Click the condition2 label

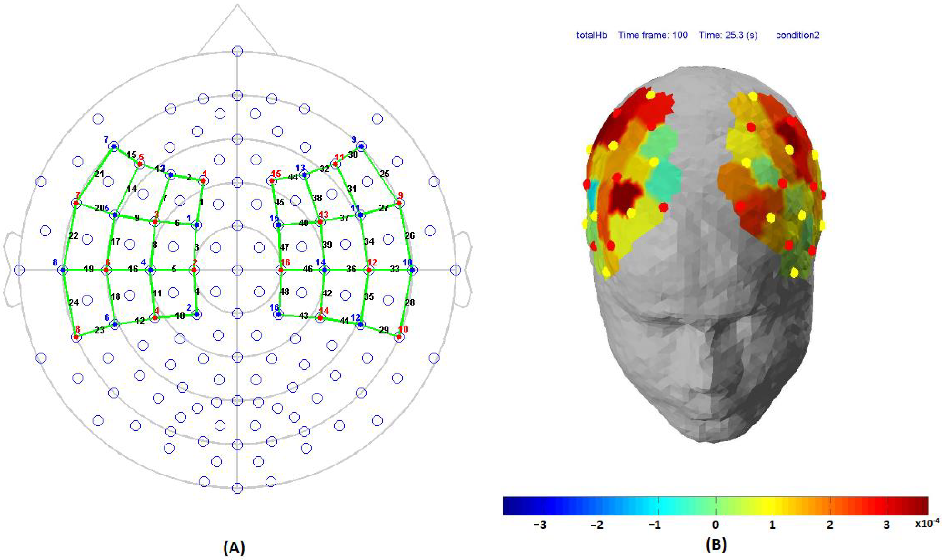(797, 35)
